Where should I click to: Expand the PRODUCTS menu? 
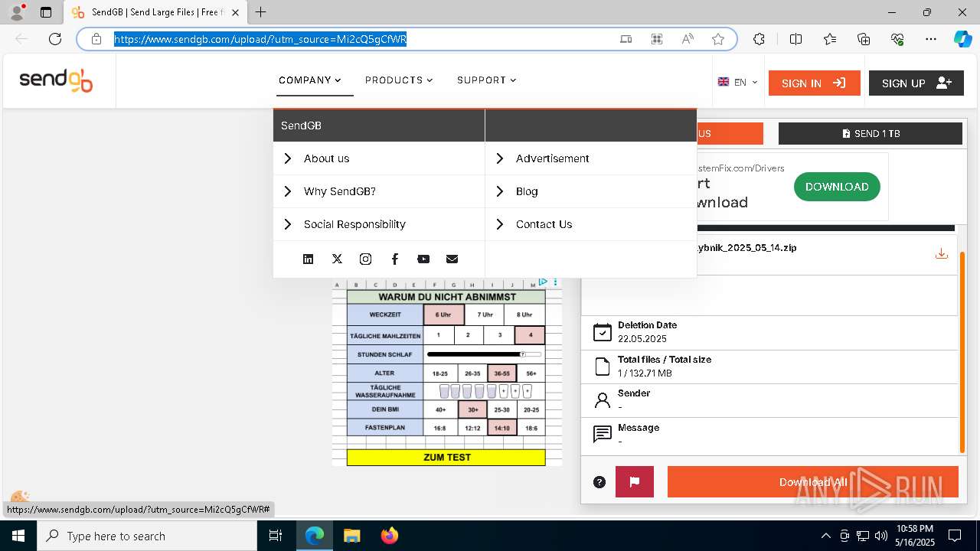click(x=399, y=80)
